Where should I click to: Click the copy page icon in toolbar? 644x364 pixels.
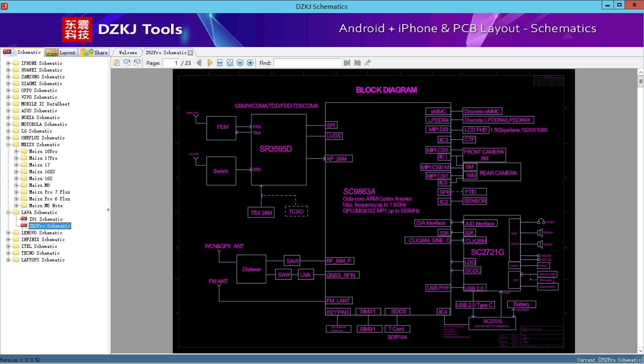[117, 63]
